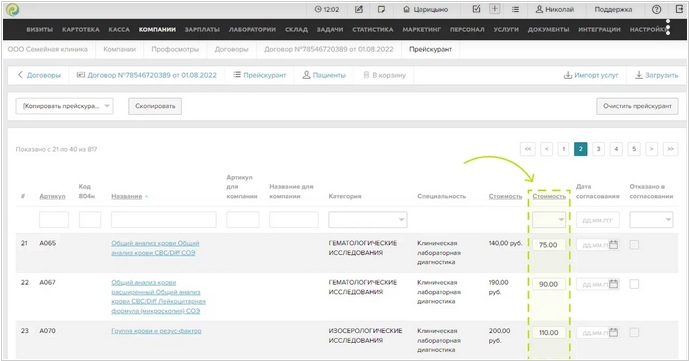Image resolution: width=689 pixels, height=361 pixels.
Task: Open ЛАБОРАТОРИИ in main menu
Action: tap(252, 29)
